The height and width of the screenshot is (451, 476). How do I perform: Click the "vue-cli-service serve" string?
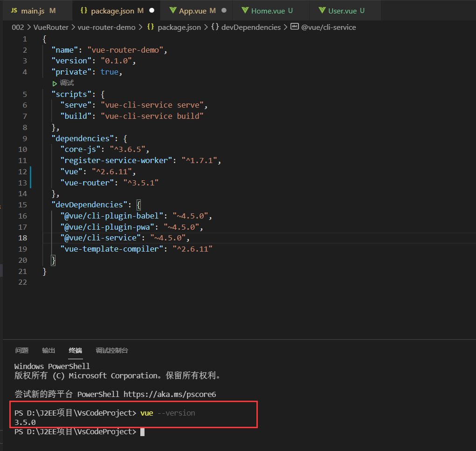[152, 105]
